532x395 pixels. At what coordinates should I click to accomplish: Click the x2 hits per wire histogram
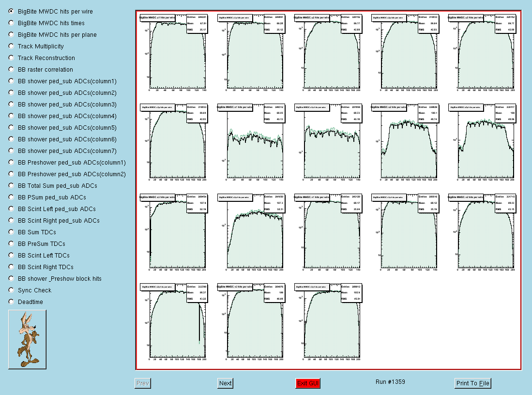pyautogui.click(x=404, y=142)
